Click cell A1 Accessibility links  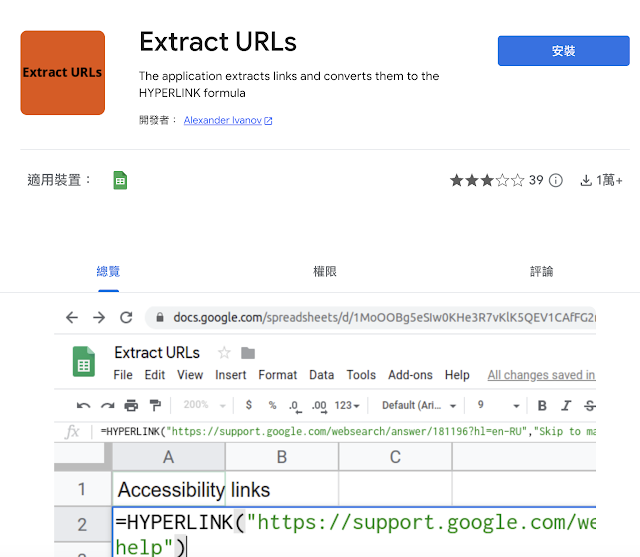coord(169,489)
